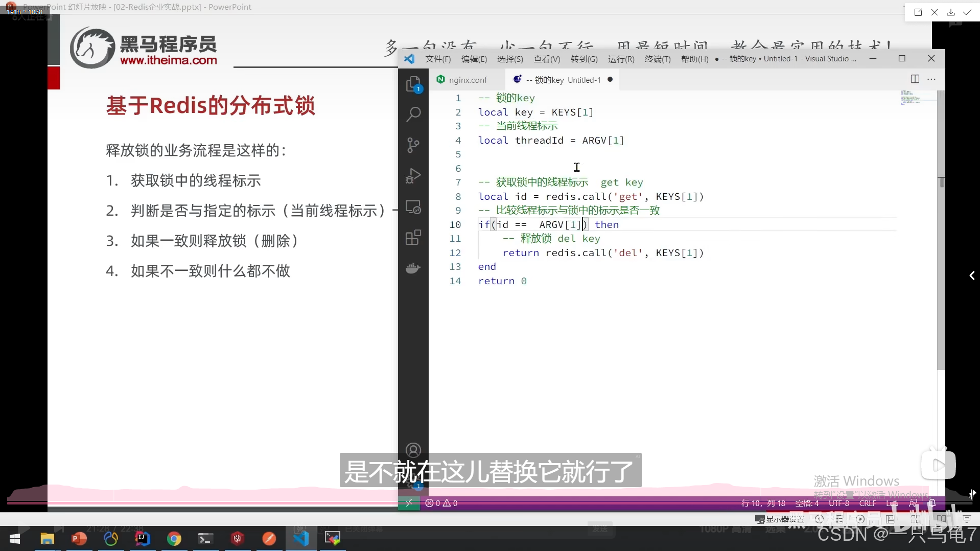Click line number 10 in the gutter
Screen dimensions: 980x551
[455, 224]
